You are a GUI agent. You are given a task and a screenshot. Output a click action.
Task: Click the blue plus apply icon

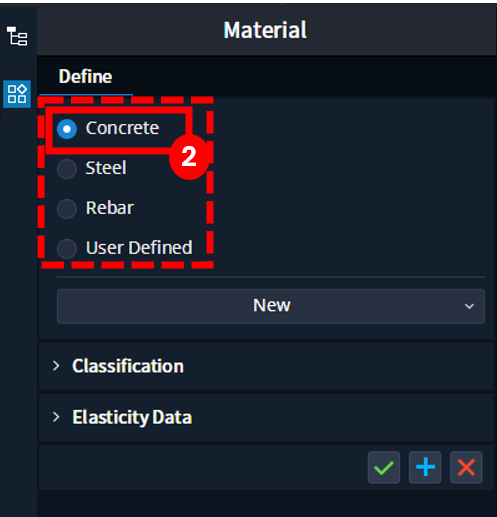coord(425,467)
